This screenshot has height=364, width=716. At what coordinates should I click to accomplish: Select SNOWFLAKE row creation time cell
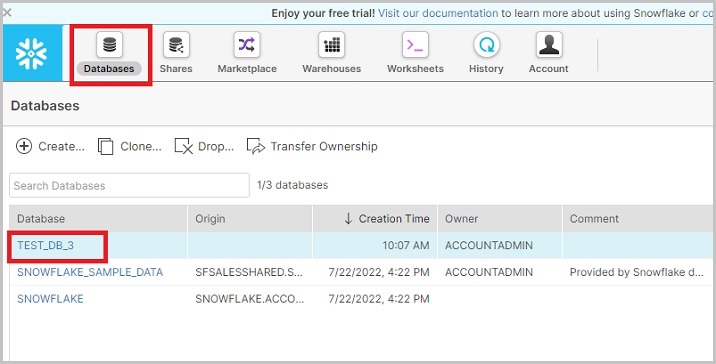point(375,299)
